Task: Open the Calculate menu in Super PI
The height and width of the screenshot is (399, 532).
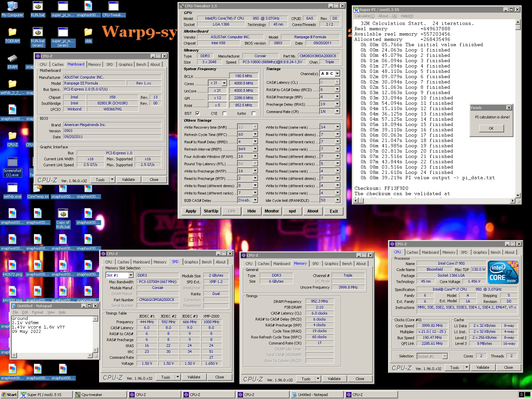Action: coord(364,16)
